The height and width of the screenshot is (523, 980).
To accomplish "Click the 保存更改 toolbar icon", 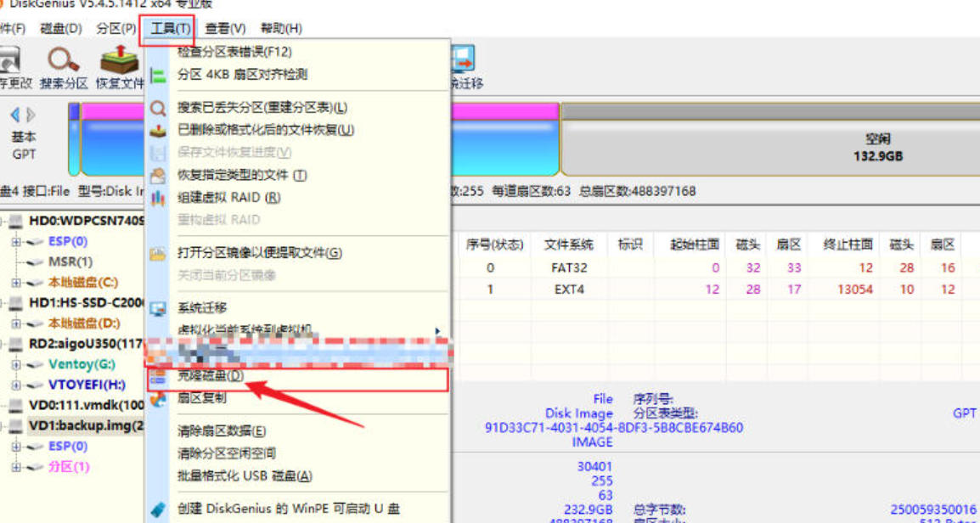I will tap(8, 61).
